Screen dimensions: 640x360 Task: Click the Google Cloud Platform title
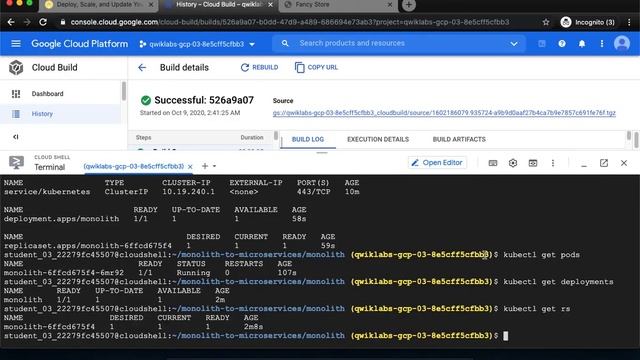[x=79, y=44]
